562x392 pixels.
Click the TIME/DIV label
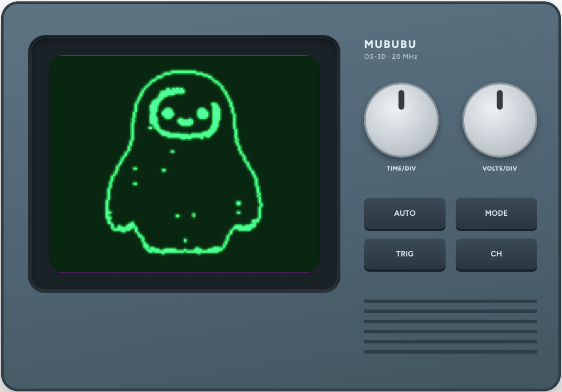(401, 168)
